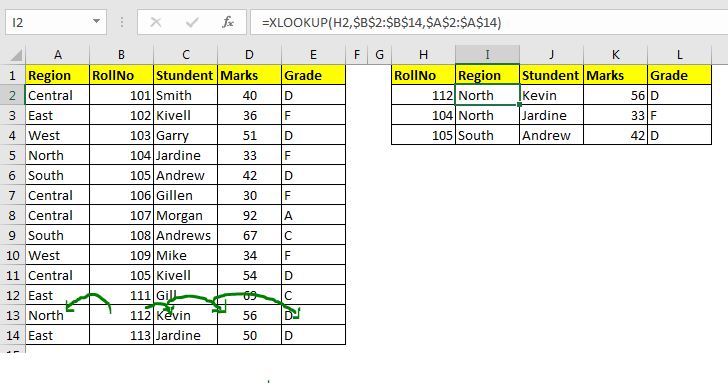Click the Select All corner triangle
Image resolution: width=728 pixels, height=383 pixels.
point(16,56)
